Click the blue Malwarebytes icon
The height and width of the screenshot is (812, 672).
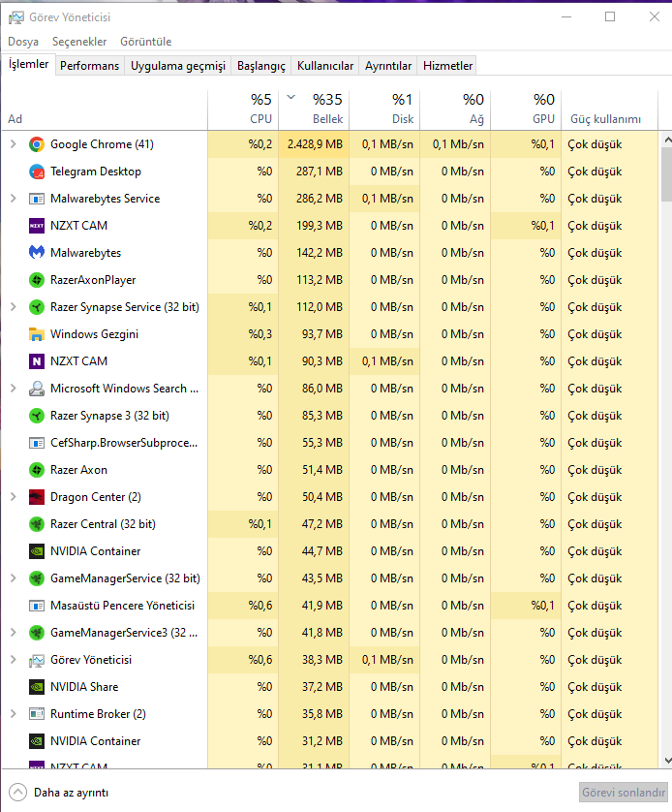pyautogui.click(x=37, y=253)
